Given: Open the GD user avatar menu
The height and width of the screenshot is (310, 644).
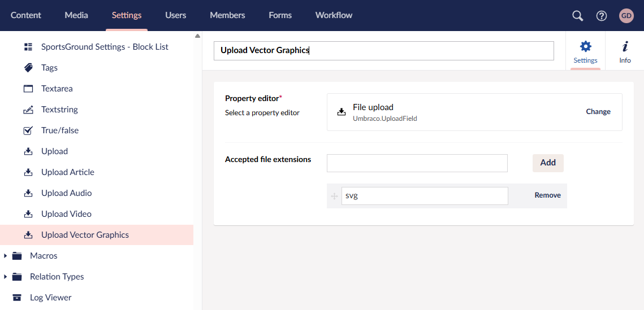Looking at the screenshot, I should [x=626, y=16].
